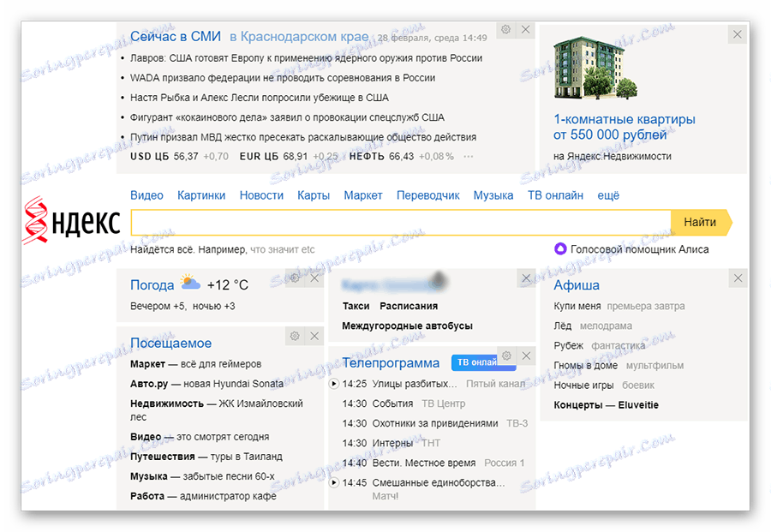Open settings gear on Телепрограмма widget

click(505, 355)
